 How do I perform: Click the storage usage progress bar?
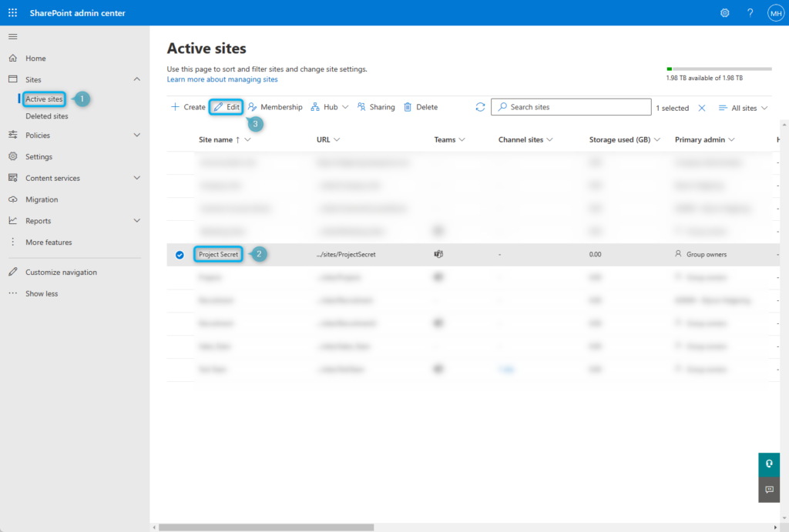(718, 67)
